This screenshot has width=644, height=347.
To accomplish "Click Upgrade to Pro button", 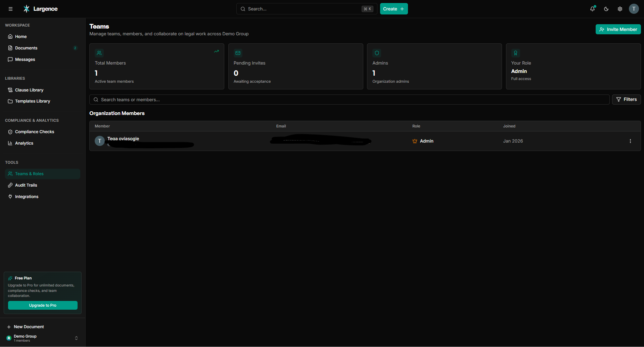I will click(43, 305).
